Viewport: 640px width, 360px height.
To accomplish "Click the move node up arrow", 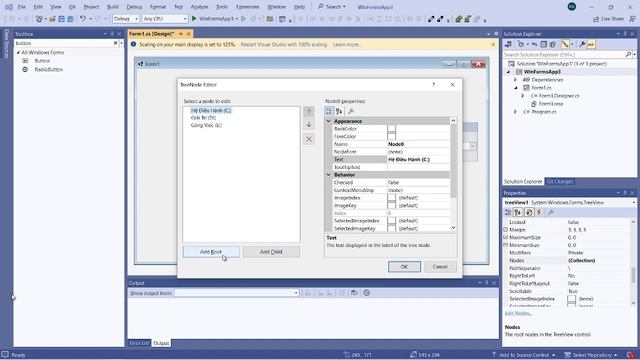I will click(x=309, y=111).
